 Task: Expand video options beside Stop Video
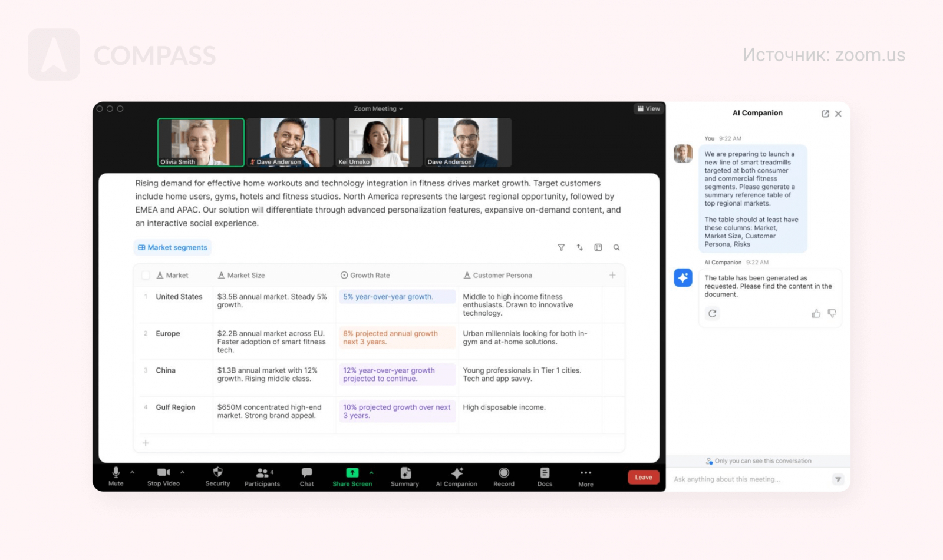[x=183, y=472]
